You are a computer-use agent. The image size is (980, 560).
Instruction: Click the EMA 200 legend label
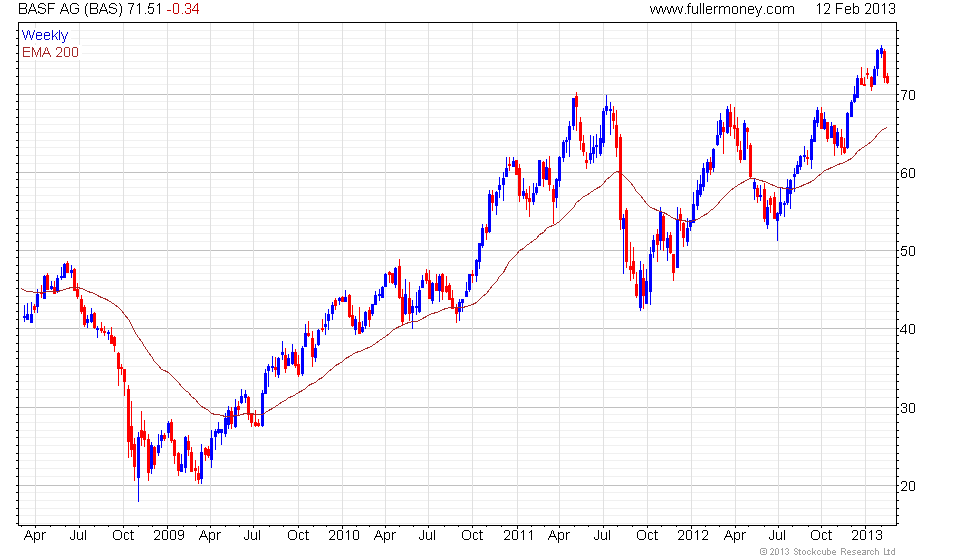pos(51,52)
